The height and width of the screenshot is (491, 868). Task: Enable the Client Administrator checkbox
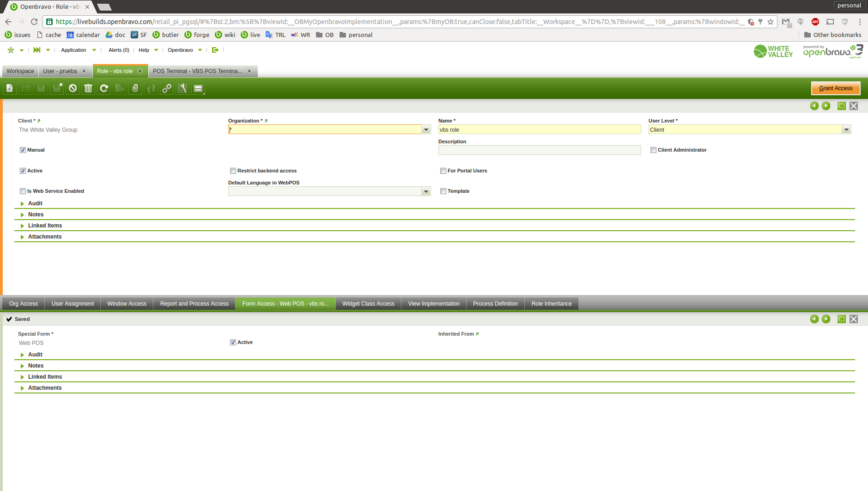(653, 150)
